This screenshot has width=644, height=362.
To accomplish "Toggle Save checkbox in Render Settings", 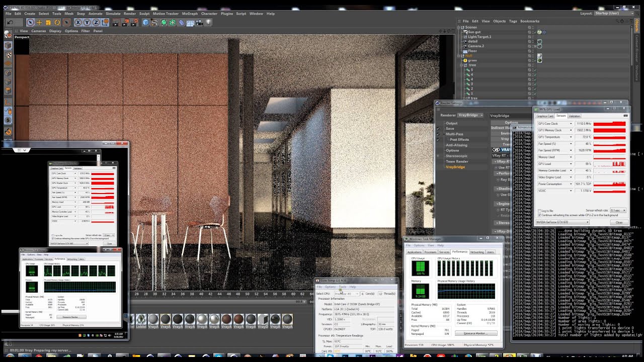I will (x=438, y=129).
